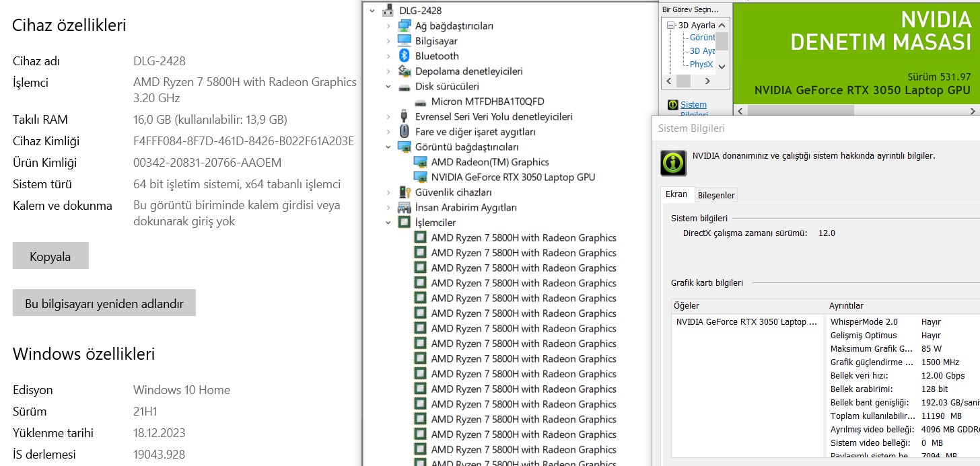980x466 pixels.
Task: Click the Güvenlik cihazları key icon
Action: tap(405, 192)
